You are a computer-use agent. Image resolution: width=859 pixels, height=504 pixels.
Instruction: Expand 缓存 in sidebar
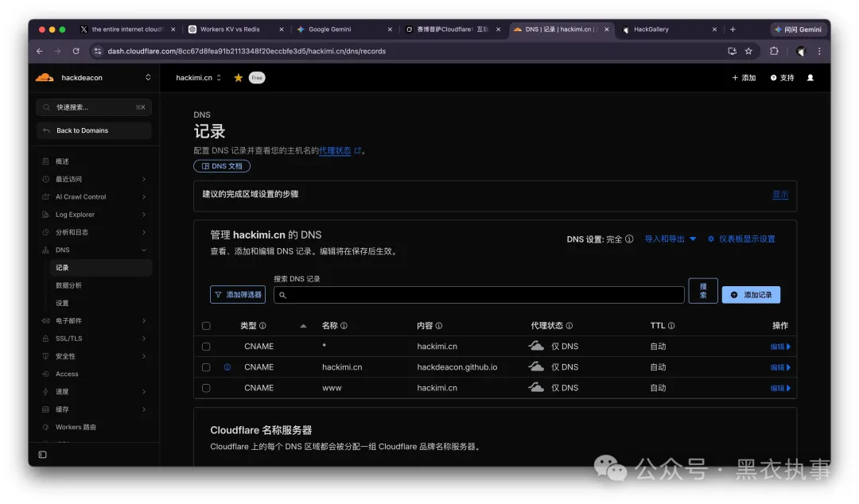[x=94, y=409]
